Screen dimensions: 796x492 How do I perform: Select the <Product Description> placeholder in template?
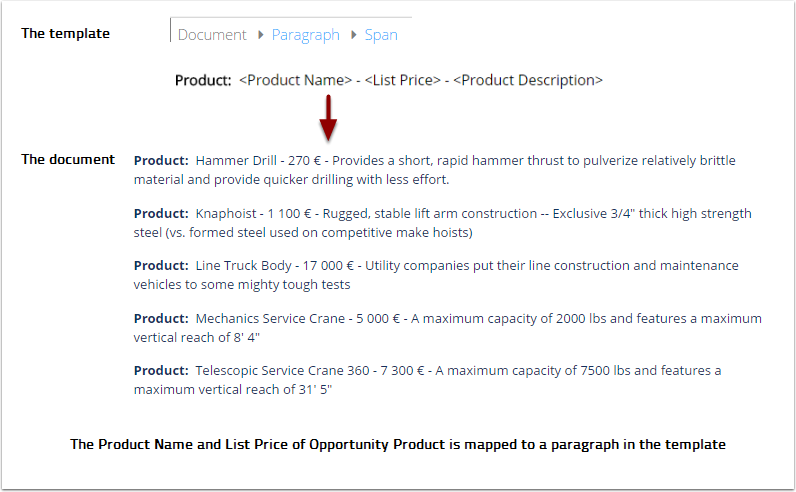tap(528, 80)
